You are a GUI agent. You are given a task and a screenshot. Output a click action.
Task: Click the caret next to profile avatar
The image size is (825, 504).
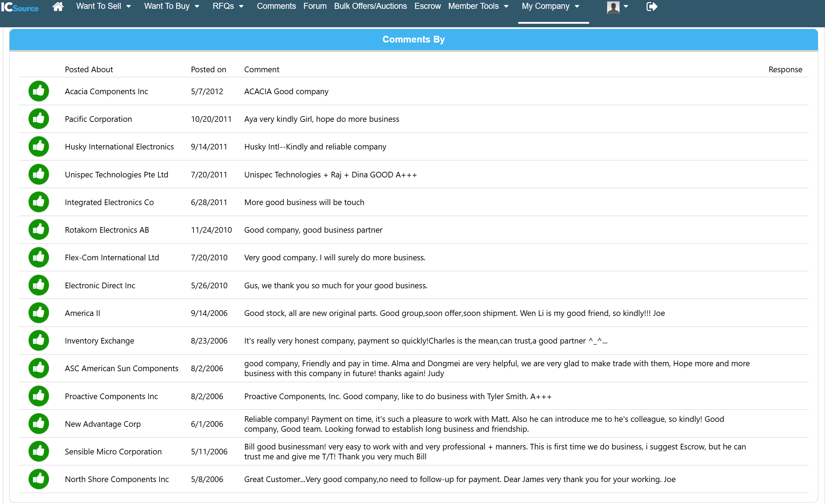click(x=626, y=6)
